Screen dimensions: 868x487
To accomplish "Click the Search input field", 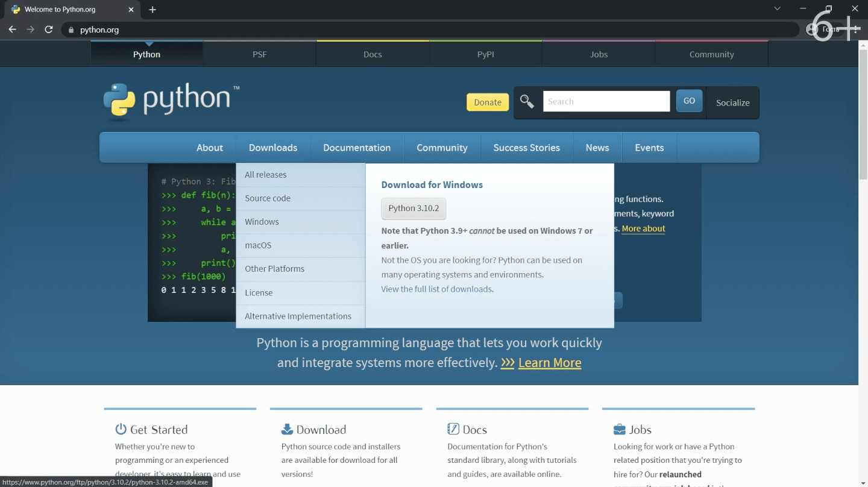I will (x=606, y=101).
